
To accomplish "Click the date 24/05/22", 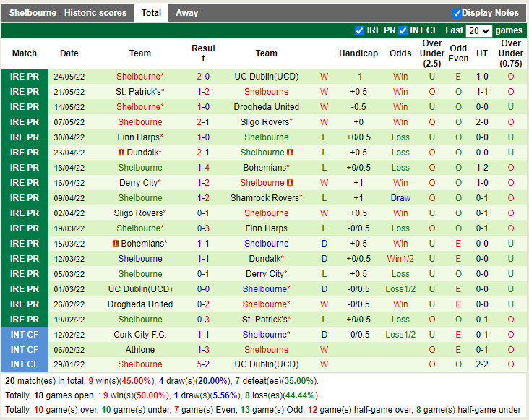I will coord(69,77).
